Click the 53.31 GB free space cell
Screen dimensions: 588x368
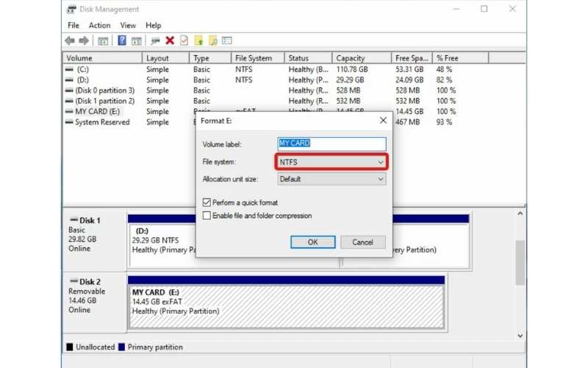[409, 69]
